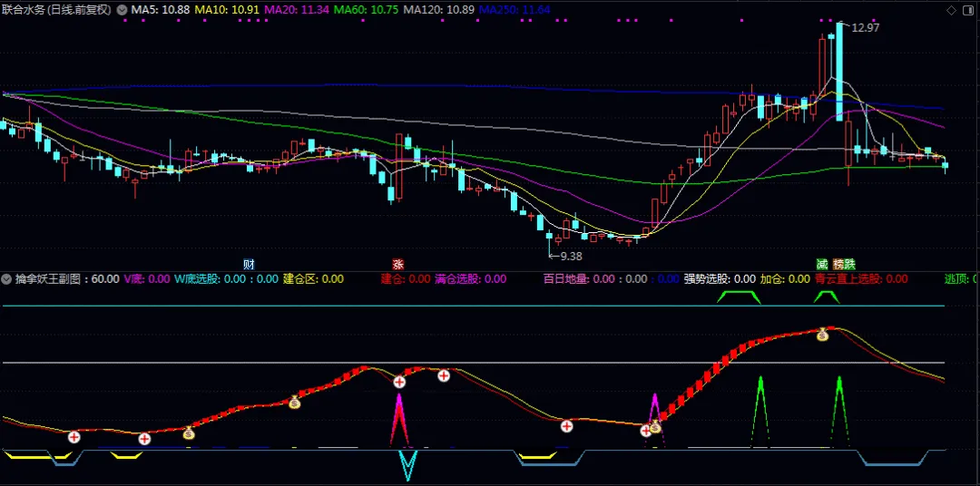Click the money-bag marker at the indicator peak
Screen dimensions: 980x486
(822, 335)
